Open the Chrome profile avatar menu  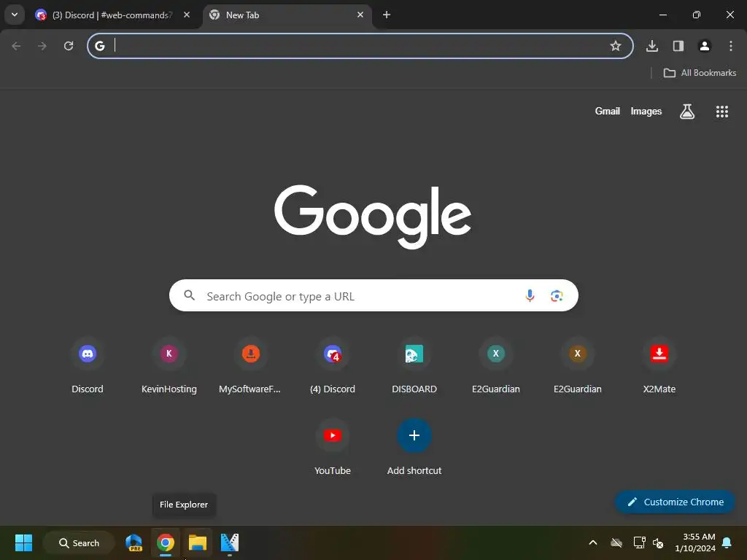tap(705, 46)
